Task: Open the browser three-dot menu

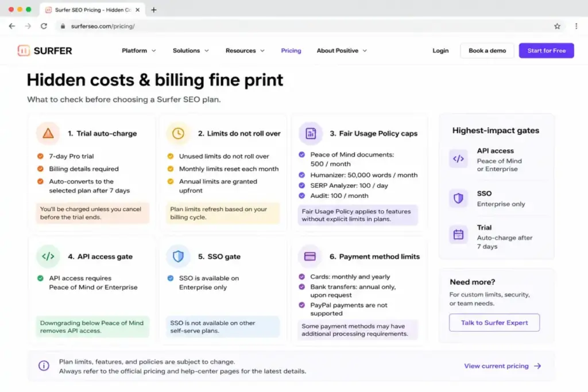Action: click(576, 26)
